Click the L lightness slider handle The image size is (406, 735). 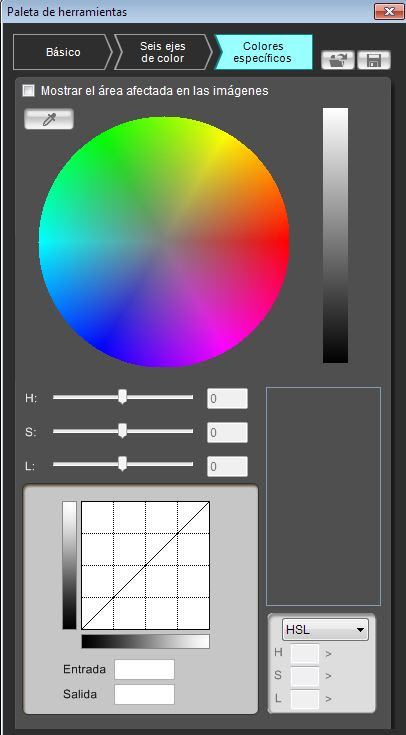click(x=122, y=464)
